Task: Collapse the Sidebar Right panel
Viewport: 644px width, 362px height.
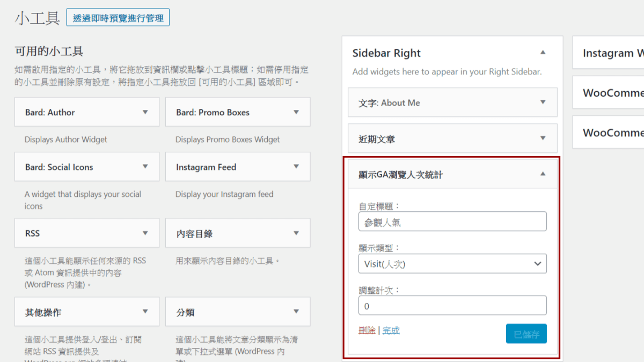Action: [x=543, y=53]
